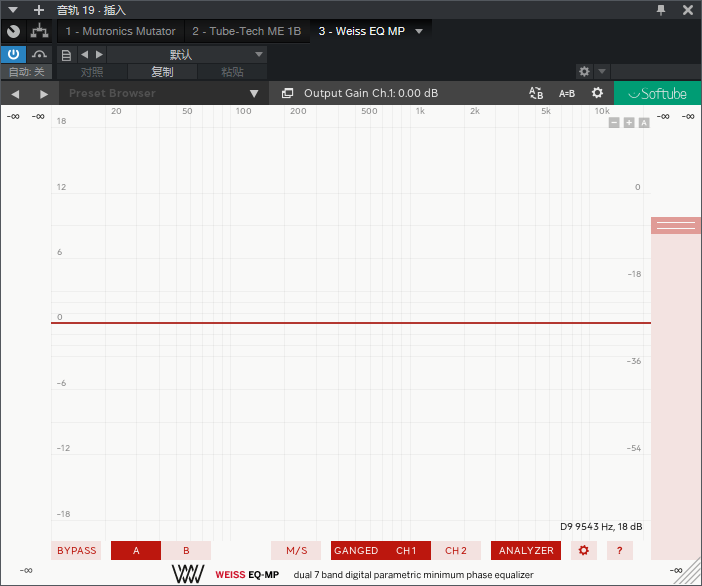
Task: Toggle A/B compare swap icon
Action: (536, 93)
